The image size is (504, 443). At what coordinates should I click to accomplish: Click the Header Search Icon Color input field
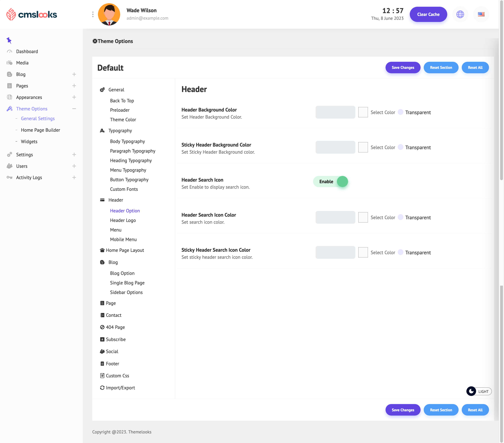(335, 217)
